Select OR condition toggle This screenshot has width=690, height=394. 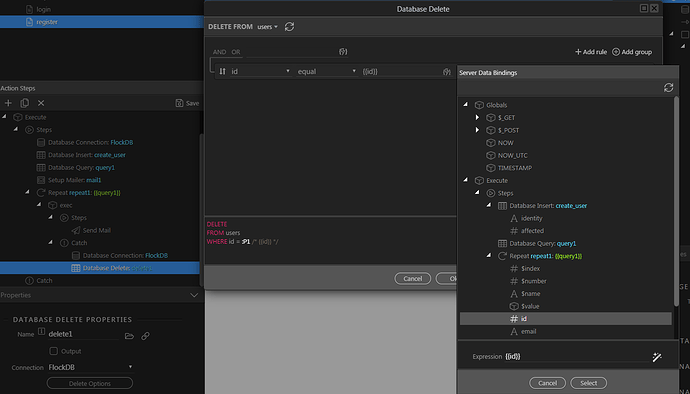(236, 52)
